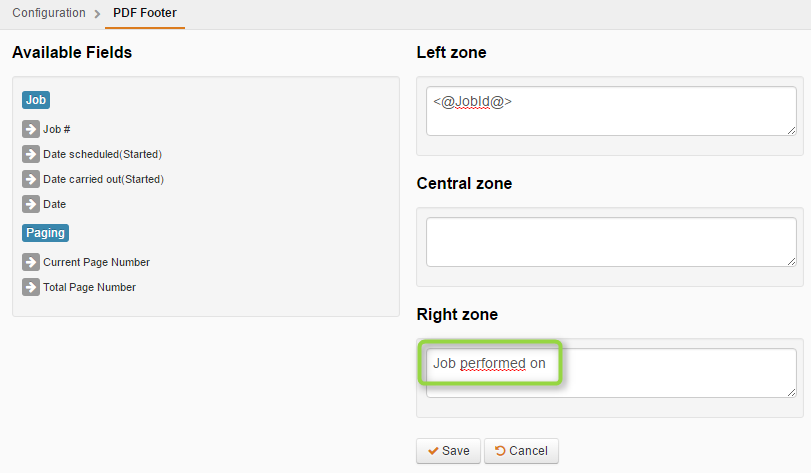The width and height of the screenshot is (811, 473).
Task: Click the Save button
Action: (448, 451)
